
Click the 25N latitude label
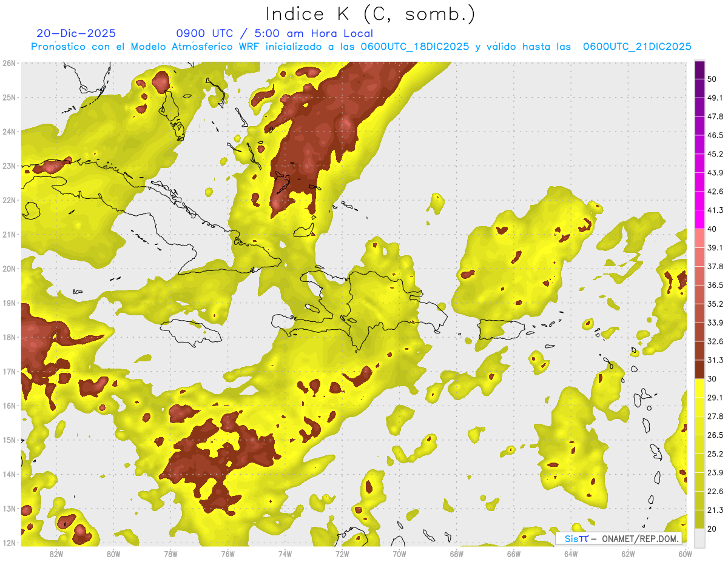[8, 97]
